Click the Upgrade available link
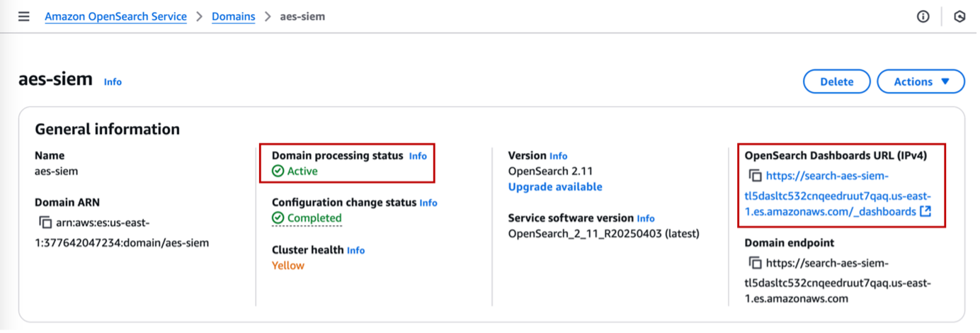The width and height of the screenshot is (980, 333). [555, 187]
